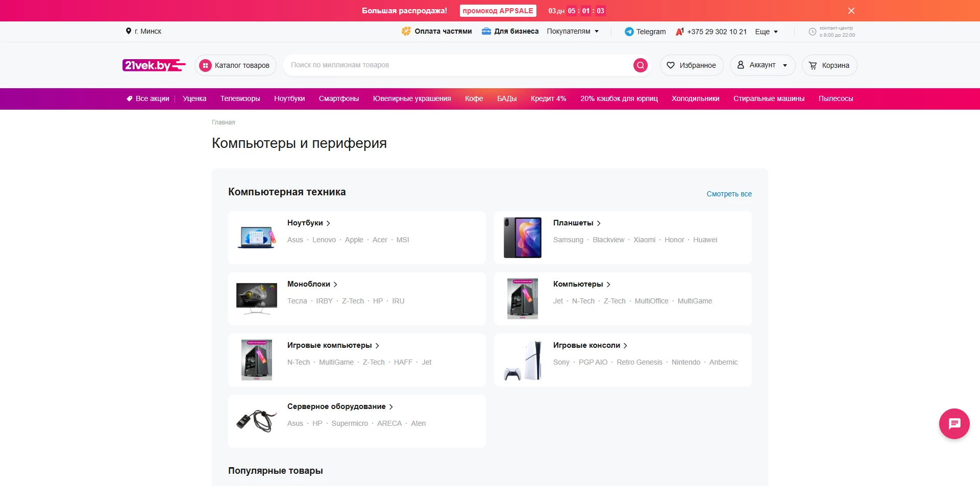
Task: Click the Аккаунт person icon
Action: (741, 65)
